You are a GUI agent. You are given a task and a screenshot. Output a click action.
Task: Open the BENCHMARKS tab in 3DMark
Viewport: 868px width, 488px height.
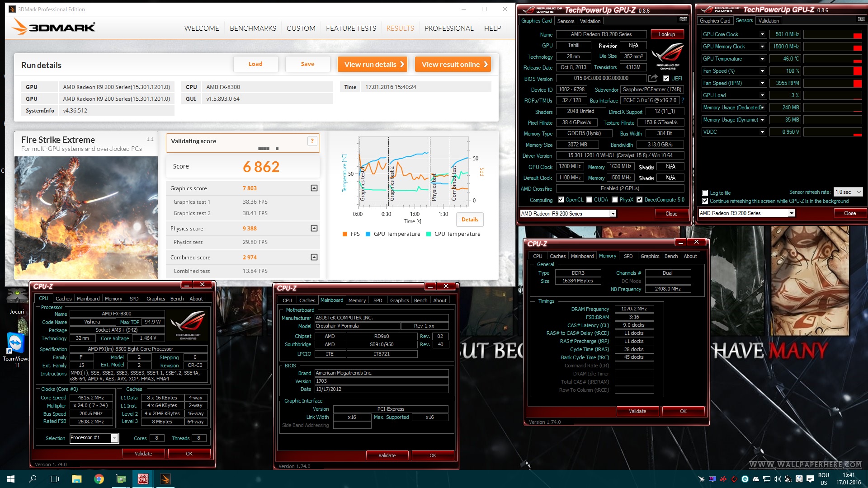[x=253, y=28]
